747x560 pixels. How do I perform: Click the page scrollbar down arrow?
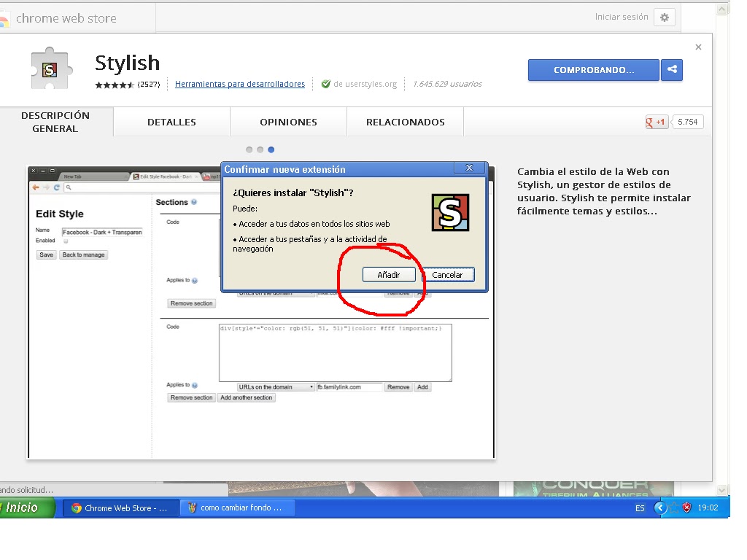click(x=722, y=490)
